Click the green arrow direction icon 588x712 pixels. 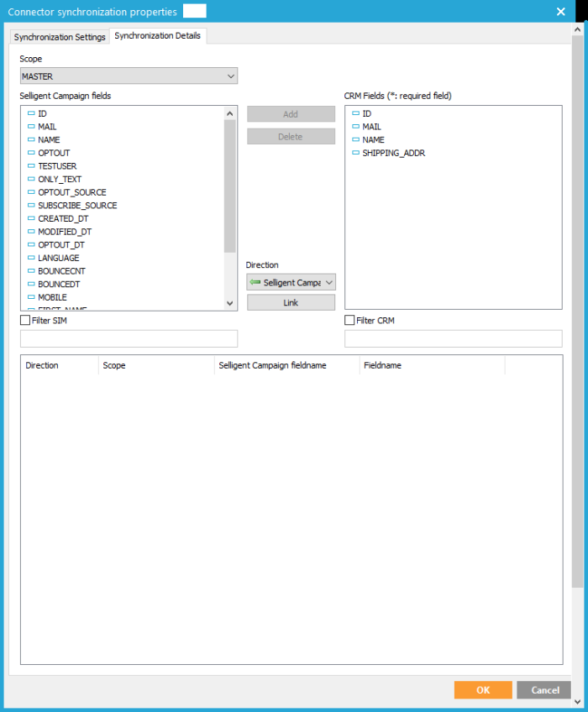(x=255, y=283)
